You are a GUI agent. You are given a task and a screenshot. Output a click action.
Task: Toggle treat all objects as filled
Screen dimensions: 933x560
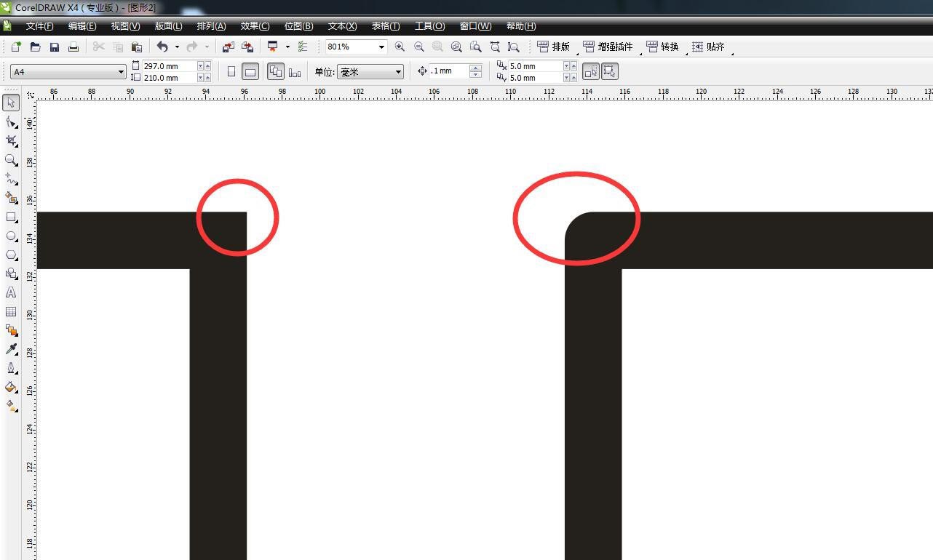[x=590, y=71]
